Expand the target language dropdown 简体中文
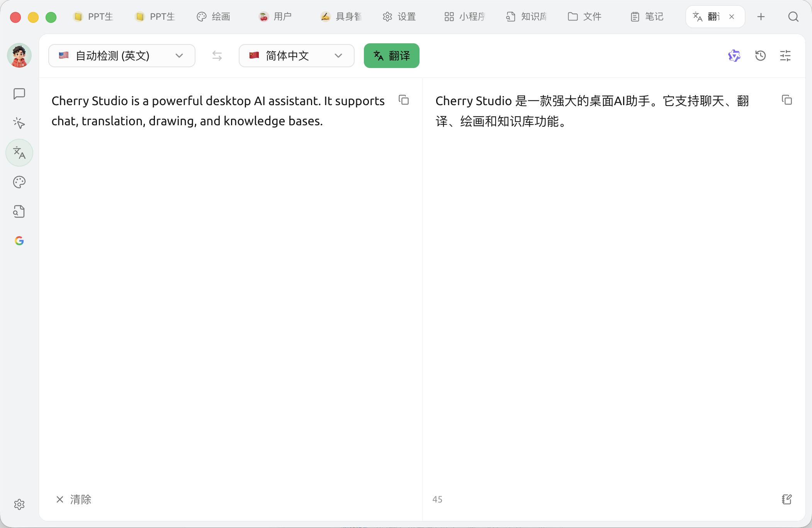 296,56
